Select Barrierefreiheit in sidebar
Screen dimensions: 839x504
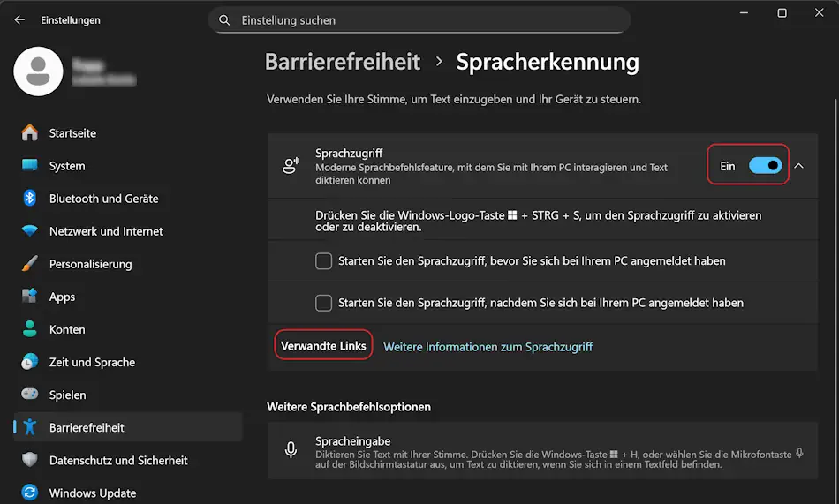[128, 427]
